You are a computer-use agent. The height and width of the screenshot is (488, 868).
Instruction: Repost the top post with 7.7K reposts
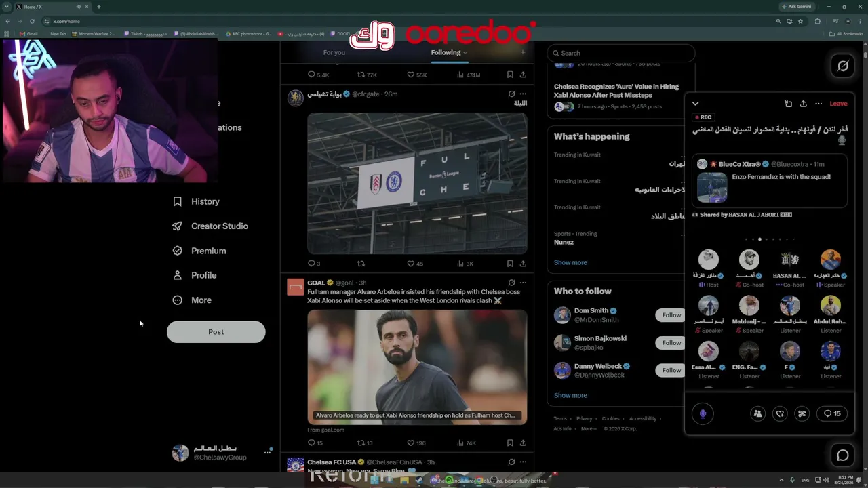(367, 75)
